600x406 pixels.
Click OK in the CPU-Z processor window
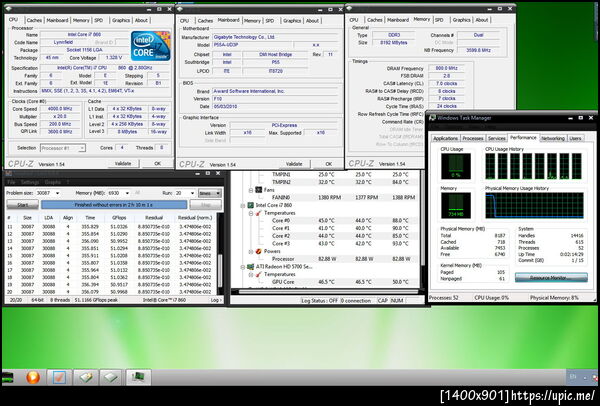[x=157, y=163]
